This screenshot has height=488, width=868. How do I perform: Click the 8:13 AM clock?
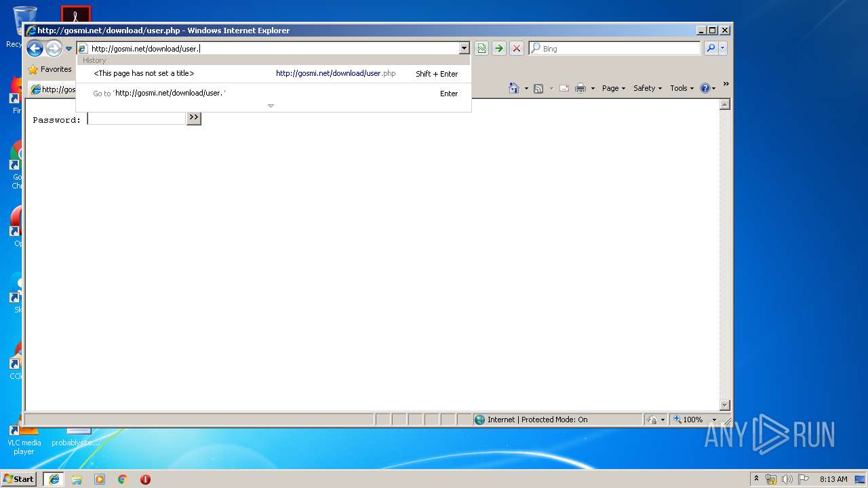pos(833,479)
